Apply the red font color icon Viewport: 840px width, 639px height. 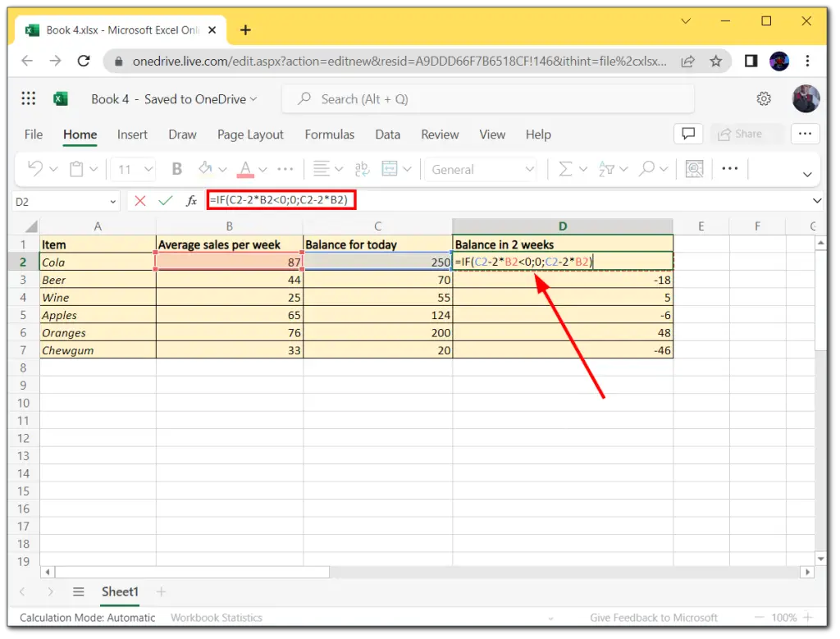pos(245,169)
